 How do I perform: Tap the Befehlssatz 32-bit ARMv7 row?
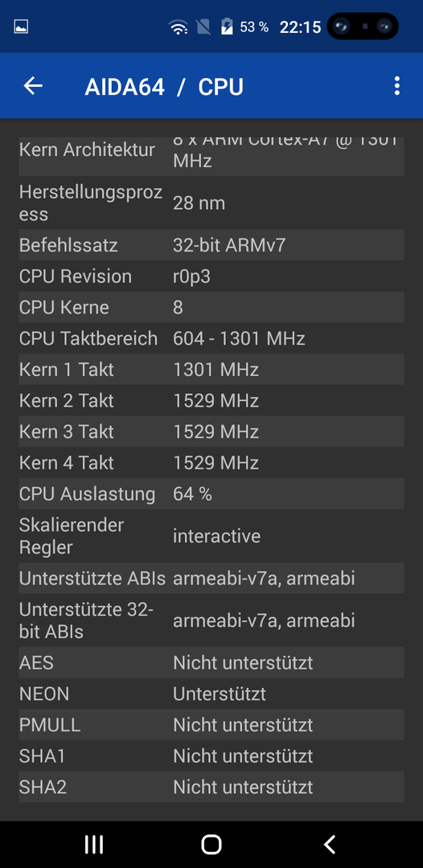pyautogui.click(x=211, y=245)
